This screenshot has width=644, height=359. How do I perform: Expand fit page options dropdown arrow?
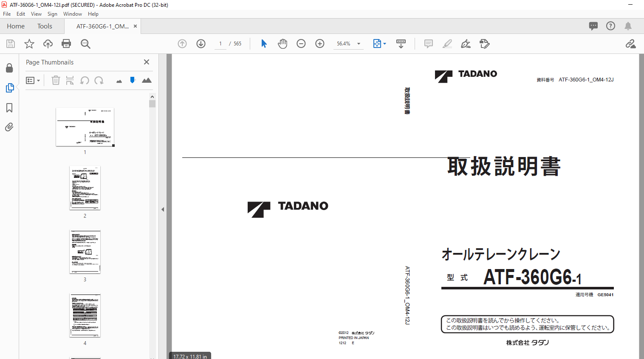(385, 44)
